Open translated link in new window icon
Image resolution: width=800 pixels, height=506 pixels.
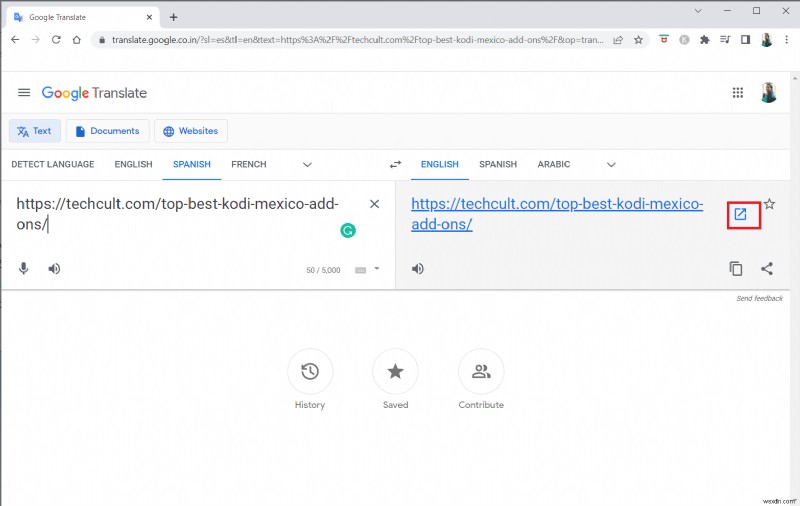click(x=740, y=214)
